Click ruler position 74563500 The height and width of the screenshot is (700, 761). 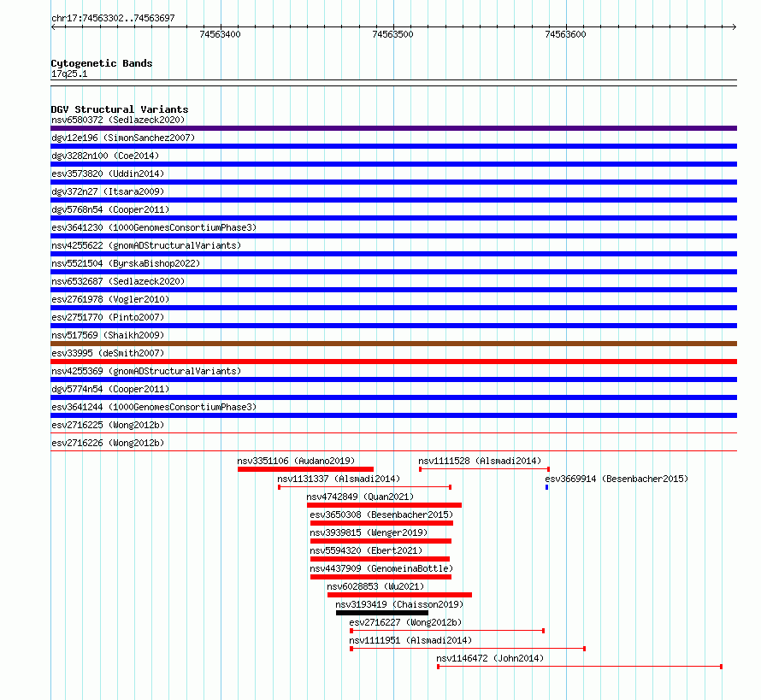[x=392, y=34]
